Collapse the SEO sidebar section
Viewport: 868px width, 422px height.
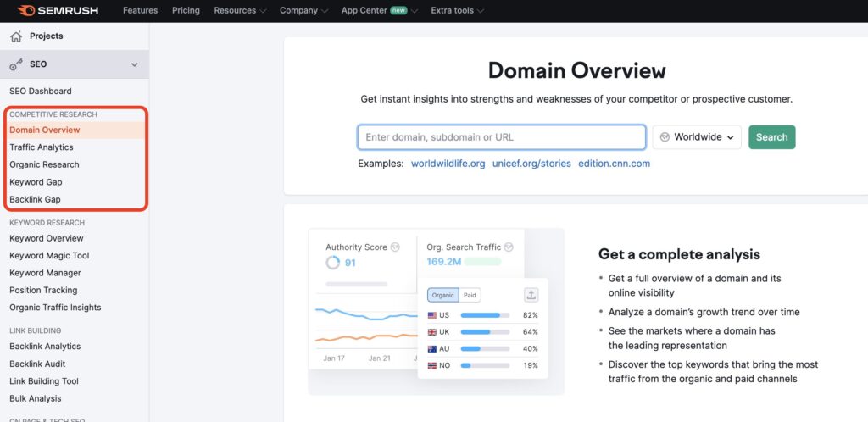click(134, 64)
